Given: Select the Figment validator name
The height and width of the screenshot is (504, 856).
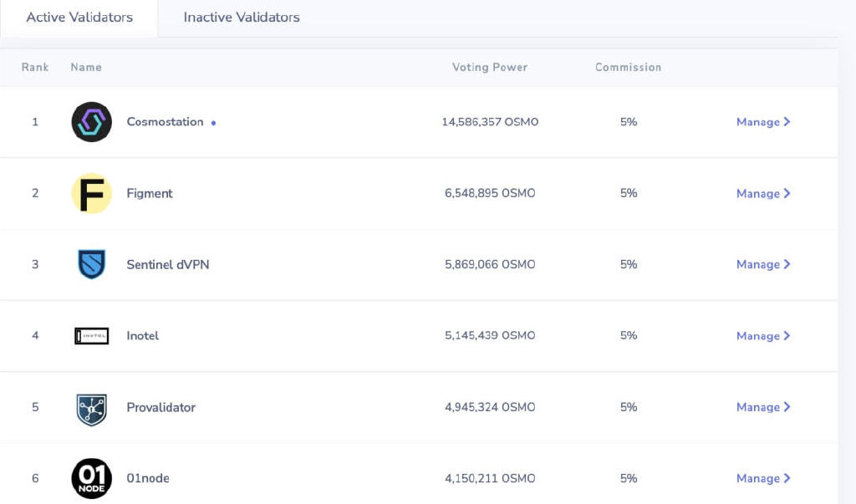Looking at the screenshot, I should (150, 193).
